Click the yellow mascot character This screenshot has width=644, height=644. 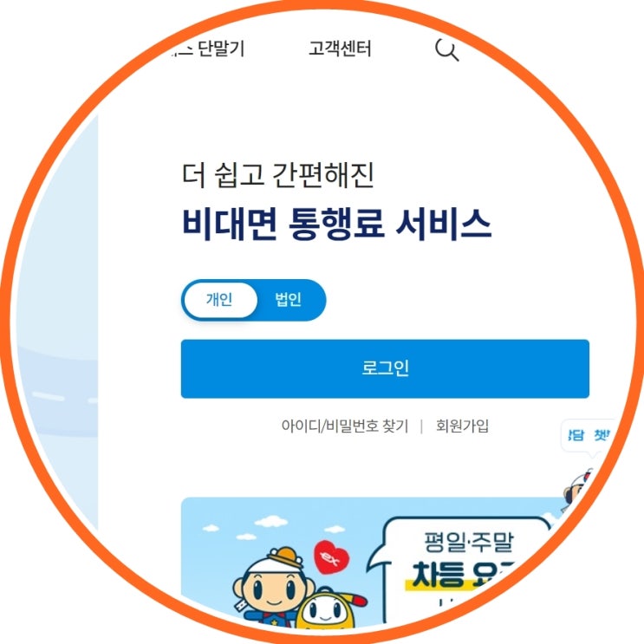[327, 608]
